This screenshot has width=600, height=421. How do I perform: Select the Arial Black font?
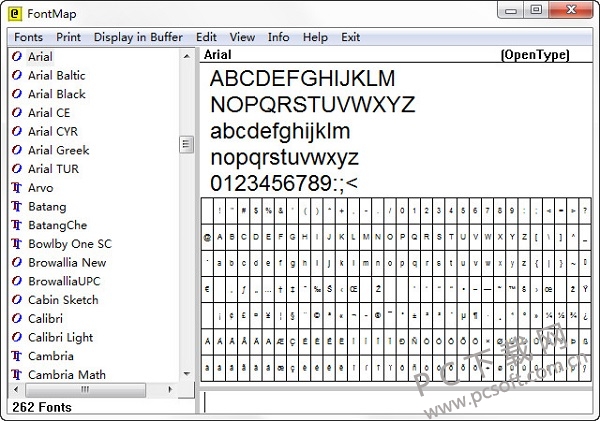pyautogui.click(x=57, y=94)
